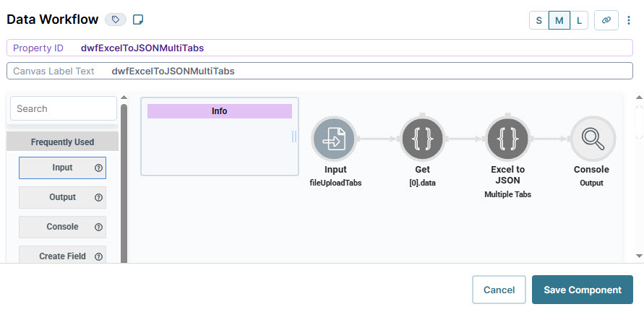644x312 pixels.
Task: Choose the Output operator button
Action: (x=62, y=197)
